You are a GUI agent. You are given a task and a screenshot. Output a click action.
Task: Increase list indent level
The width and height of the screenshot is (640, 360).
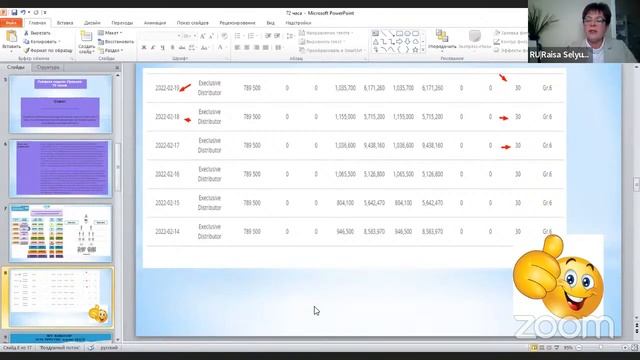tap(277, 36)
